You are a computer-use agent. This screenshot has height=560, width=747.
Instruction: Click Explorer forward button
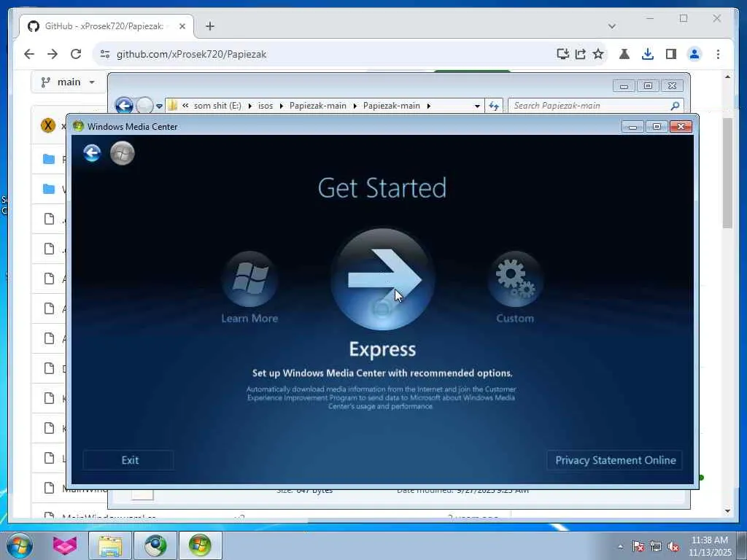coord(144,105)
